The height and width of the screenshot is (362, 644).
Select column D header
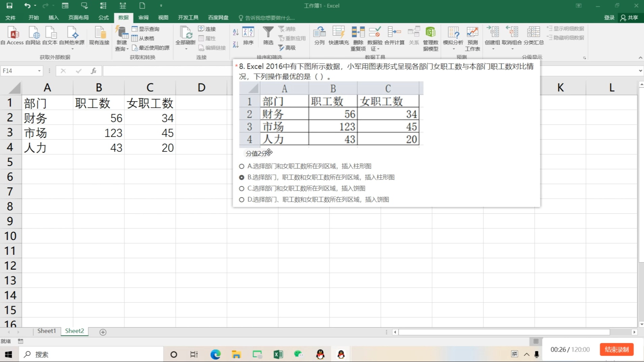pyautogui.click(x=201, y=88)
